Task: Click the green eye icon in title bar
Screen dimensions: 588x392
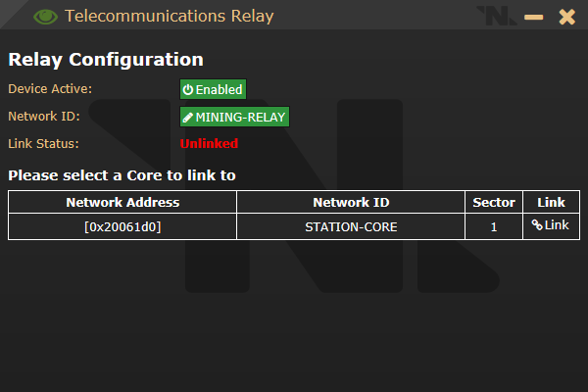Action: 45,17
